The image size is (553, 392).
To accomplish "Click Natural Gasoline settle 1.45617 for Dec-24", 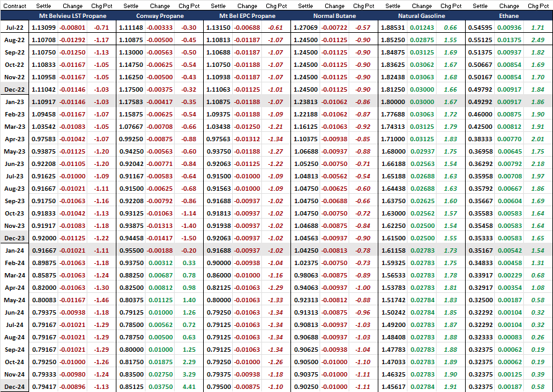I will [x=393, y=386].
